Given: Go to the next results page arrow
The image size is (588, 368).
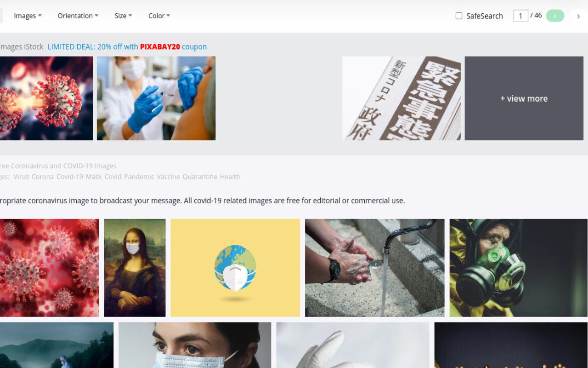Looking at the screenshot, I should click(578, 16).
